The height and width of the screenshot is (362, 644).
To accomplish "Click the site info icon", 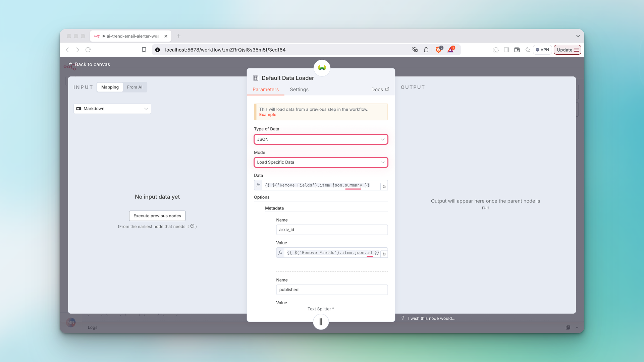I will click(157, 50).
